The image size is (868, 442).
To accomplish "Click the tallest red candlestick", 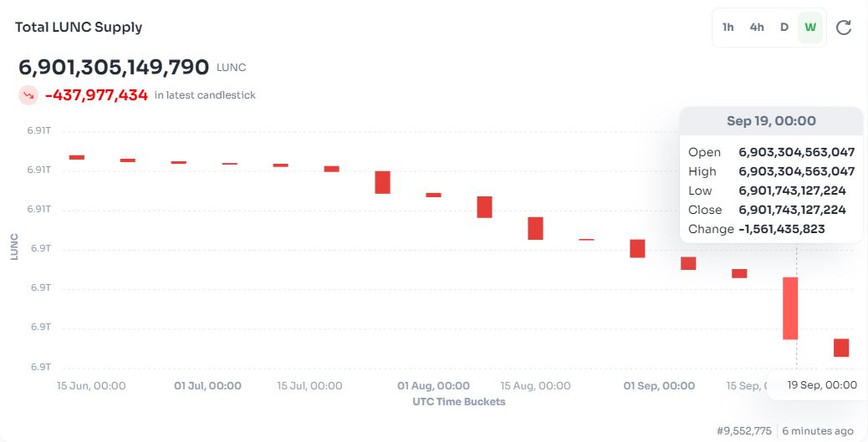I will pos(789,307).
